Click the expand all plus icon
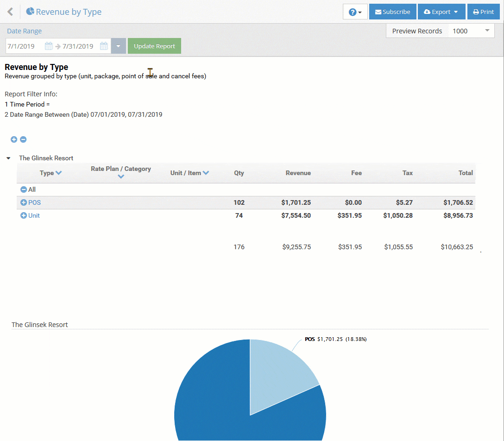Viewport: 504px width, 441px height. 14,139
